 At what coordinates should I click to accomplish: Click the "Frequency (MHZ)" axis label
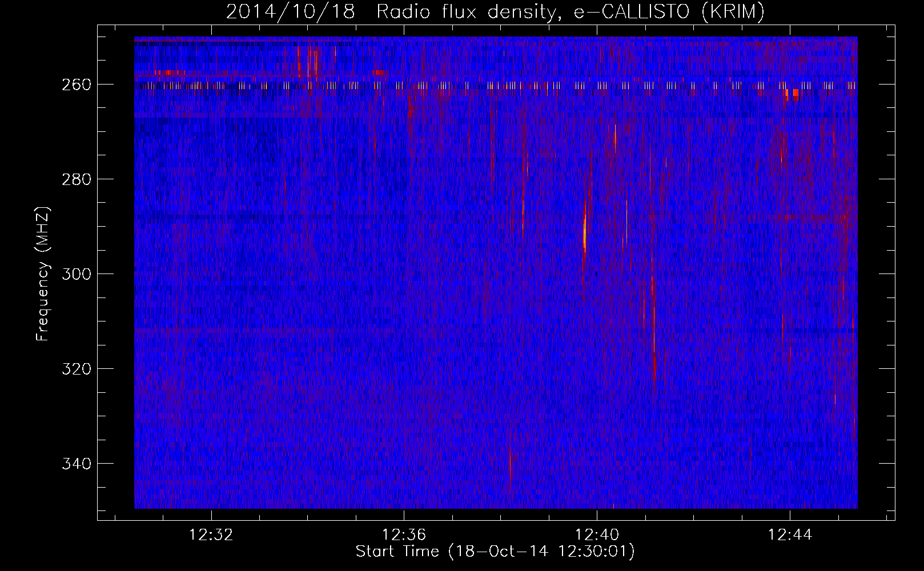(43, 274)
